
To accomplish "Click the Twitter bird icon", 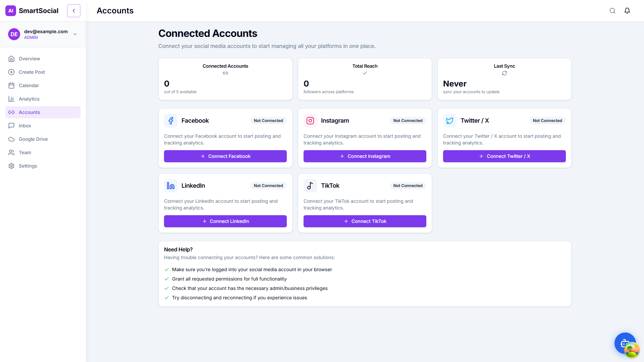I will point(449,121).
